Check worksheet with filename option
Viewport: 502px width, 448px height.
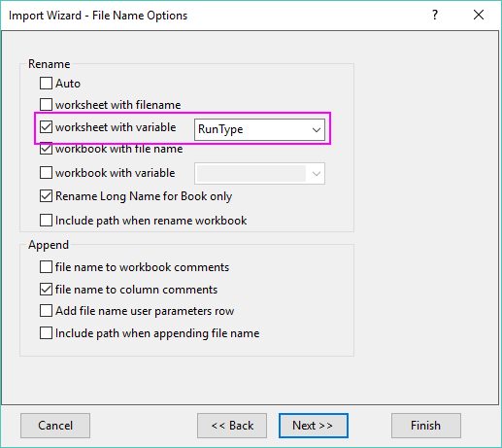tap(46, 105)
